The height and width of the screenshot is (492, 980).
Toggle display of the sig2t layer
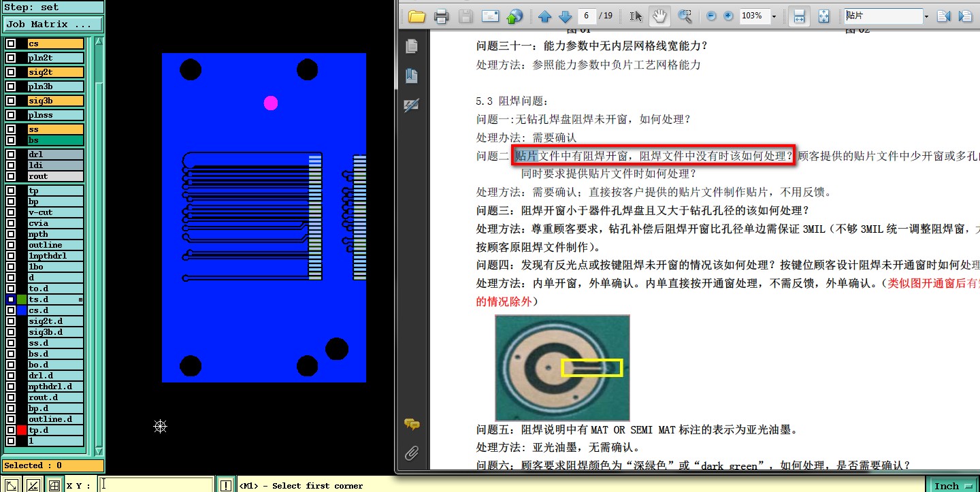(x=11, y=72)
